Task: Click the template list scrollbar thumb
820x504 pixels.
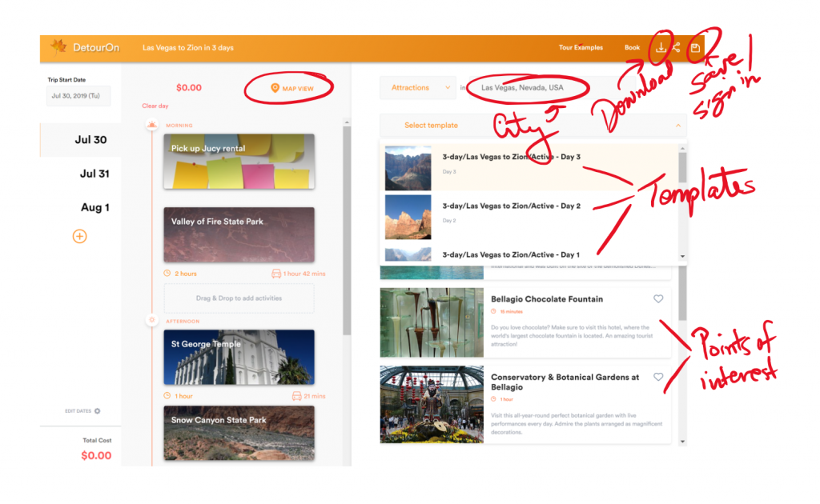Action: (x=682, y=167)
